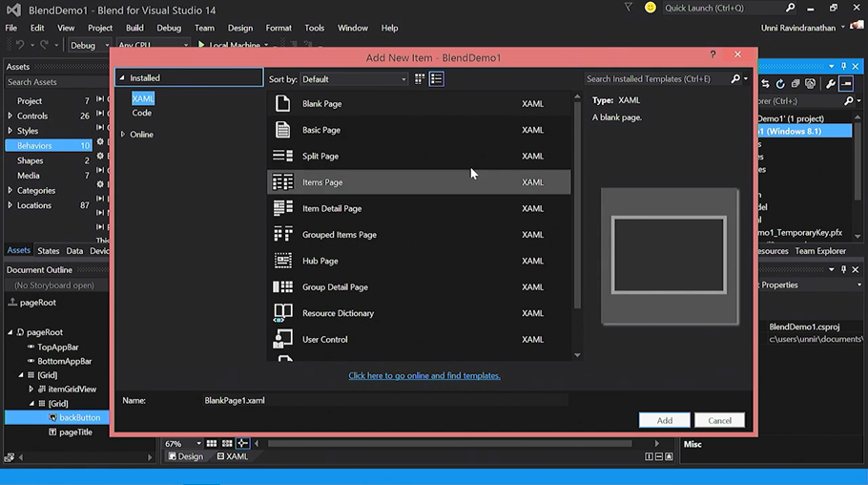Click the BlankPage1.xaml name field

coord(386,400)
